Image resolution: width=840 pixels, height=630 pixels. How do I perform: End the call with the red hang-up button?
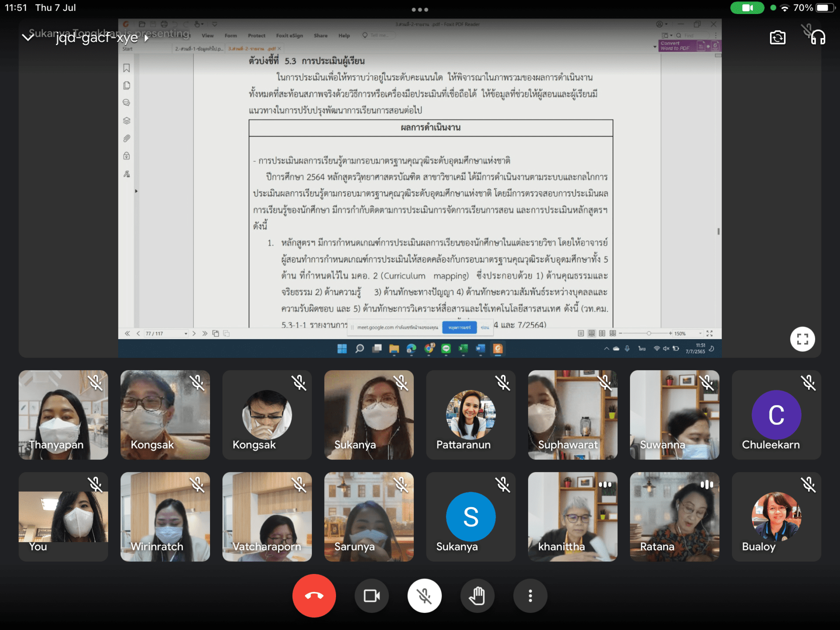tap(314, 595)
